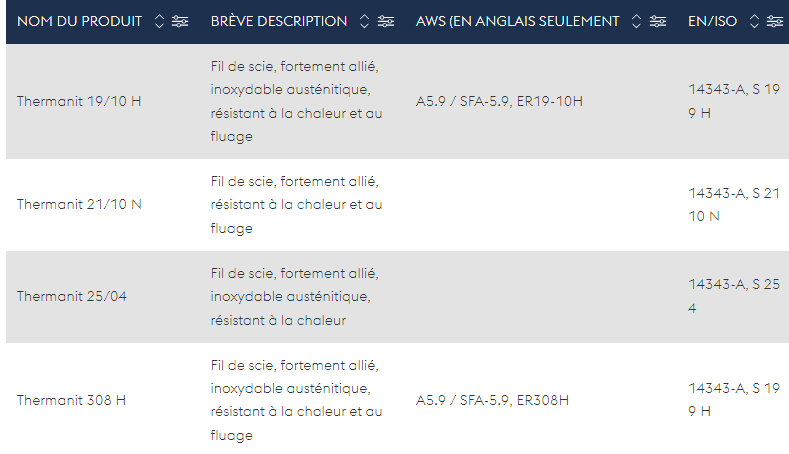Sort by AWS column arrows
The height and width of the screenshot is (454, 789).
tap(636, 21)
